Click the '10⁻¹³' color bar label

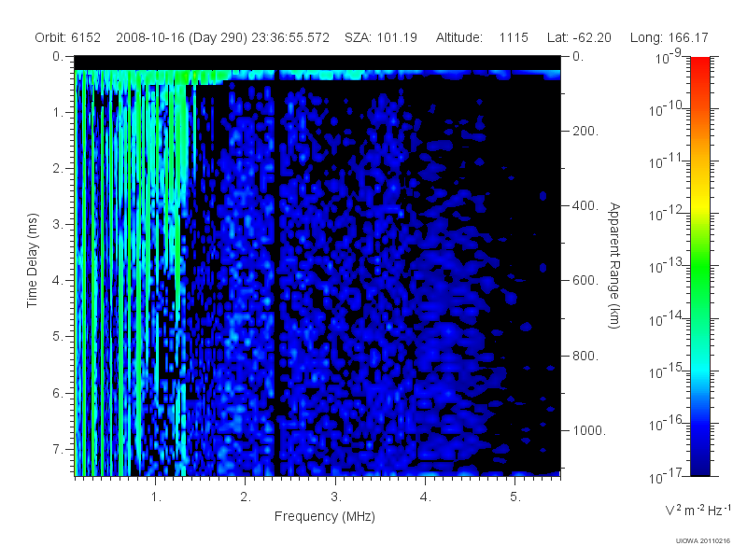(665, 265)
